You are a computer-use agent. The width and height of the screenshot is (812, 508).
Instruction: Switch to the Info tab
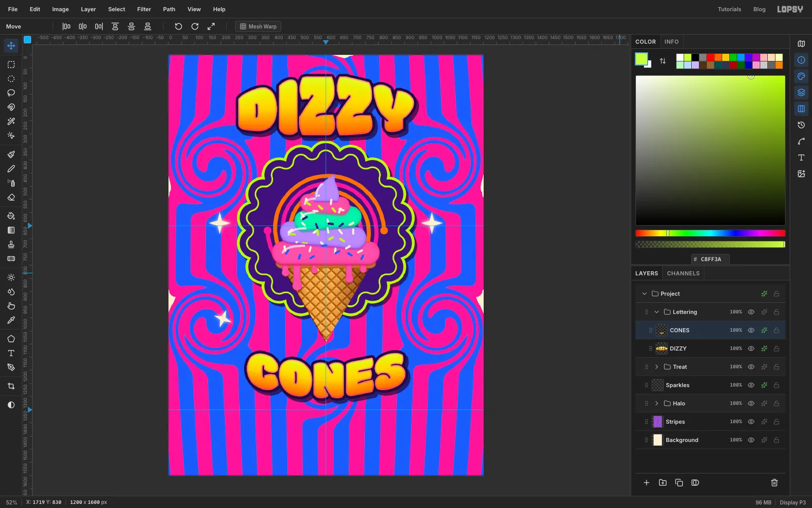point(671,42)
